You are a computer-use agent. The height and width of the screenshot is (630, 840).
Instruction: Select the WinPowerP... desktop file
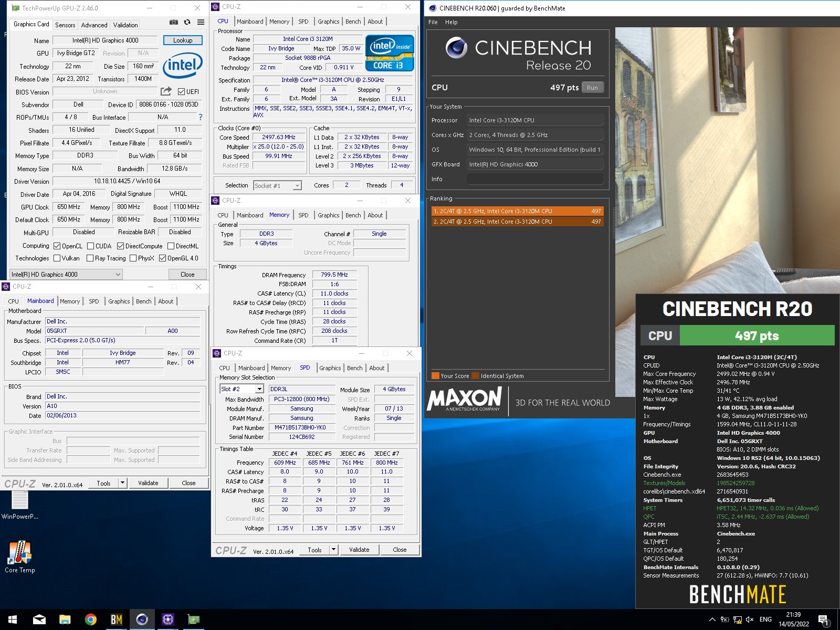click(20, 504)
